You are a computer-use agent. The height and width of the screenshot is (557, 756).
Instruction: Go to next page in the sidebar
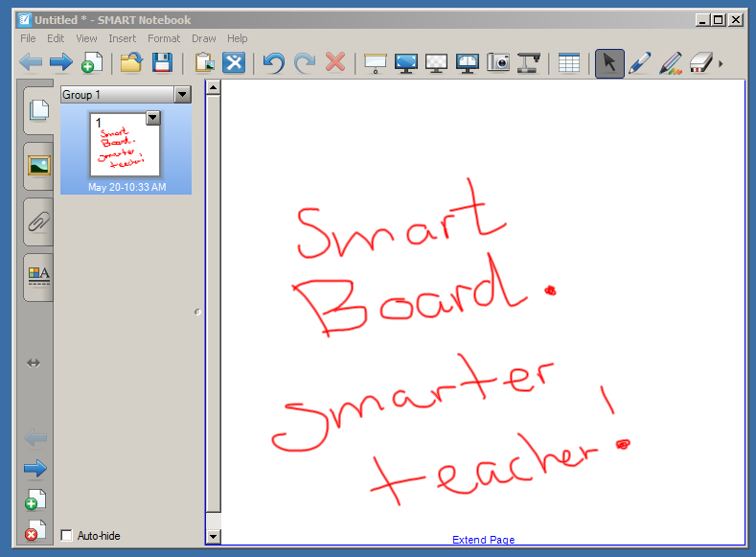pyautogui.click(x=35, y=468)
